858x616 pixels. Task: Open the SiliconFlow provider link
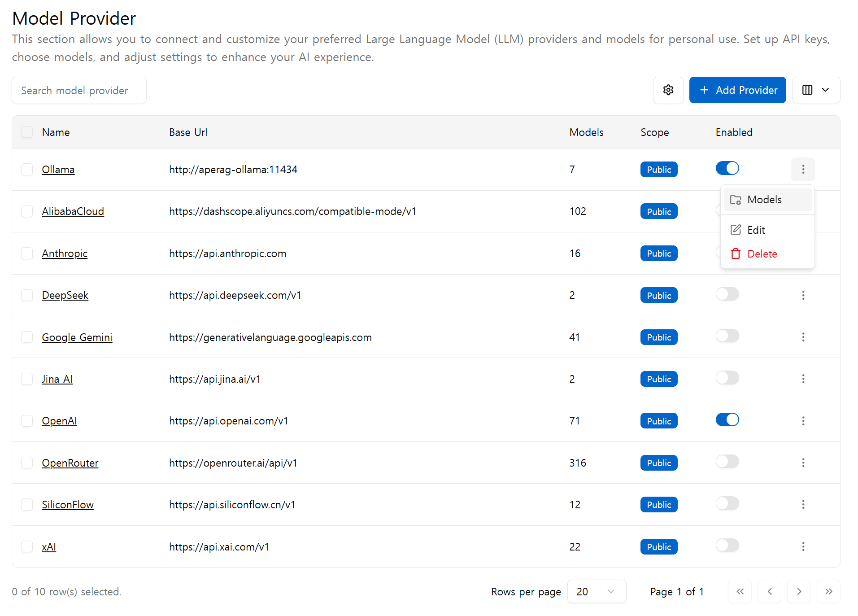[x=68, y=505]
